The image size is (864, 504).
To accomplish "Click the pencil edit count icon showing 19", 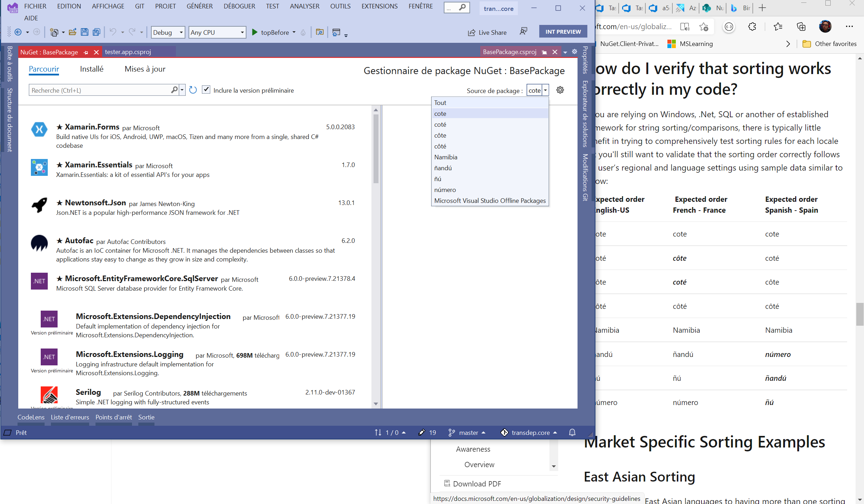I will pos(421,432).
